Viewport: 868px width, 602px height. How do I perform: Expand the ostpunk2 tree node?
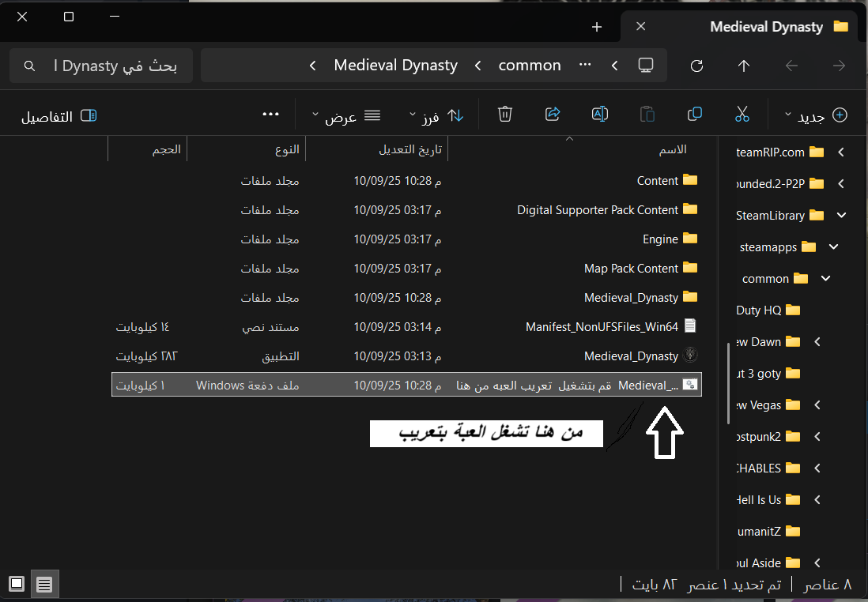pyautogui.click(x=817, y=437)
